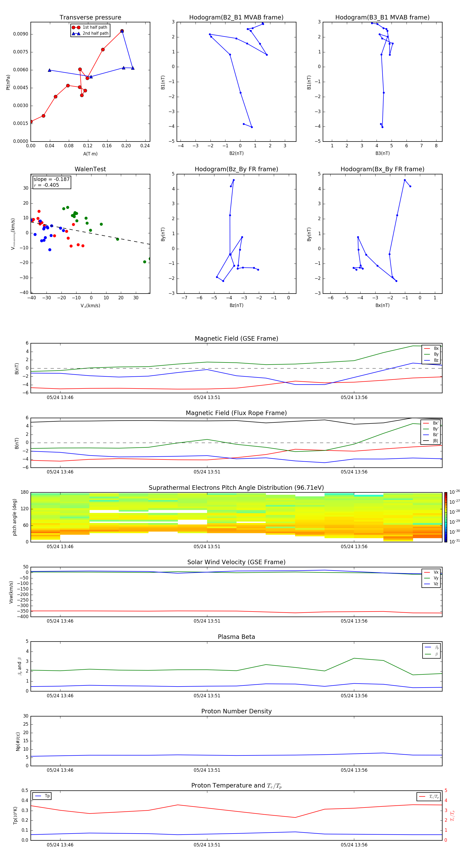
Task: Click the Bx legend entry in the GSE panel
Action: tap(431, 349)
